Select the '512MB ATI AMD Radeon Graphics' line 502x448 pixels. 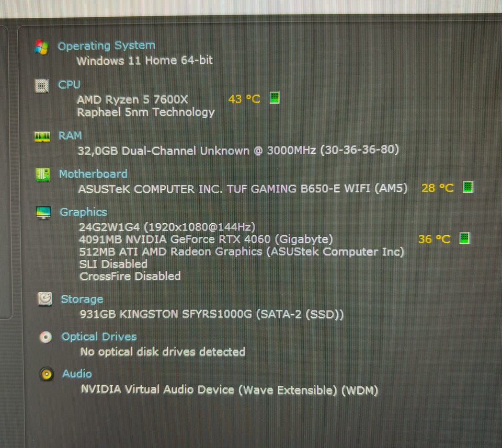[242, 252]
